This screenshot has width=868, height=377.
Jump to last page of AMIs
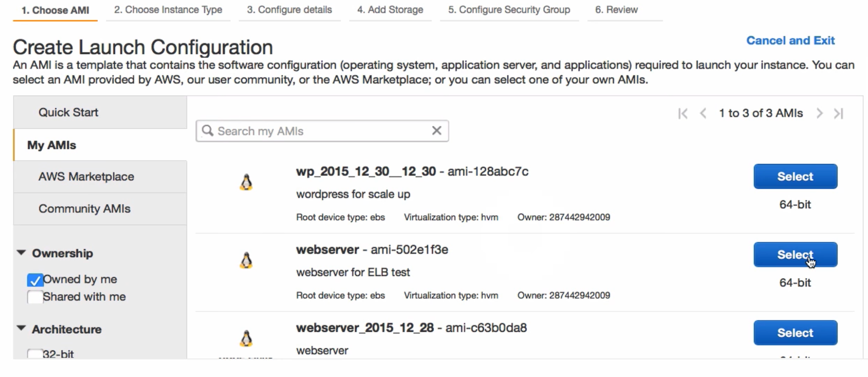pyautogui.click(x=838, y=113)
